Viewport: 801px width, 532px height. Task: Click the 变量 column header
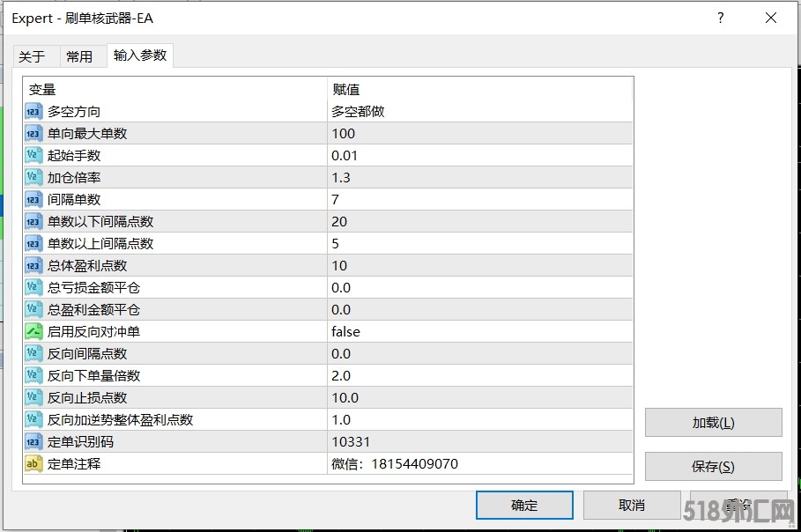(x=174, y=90)
